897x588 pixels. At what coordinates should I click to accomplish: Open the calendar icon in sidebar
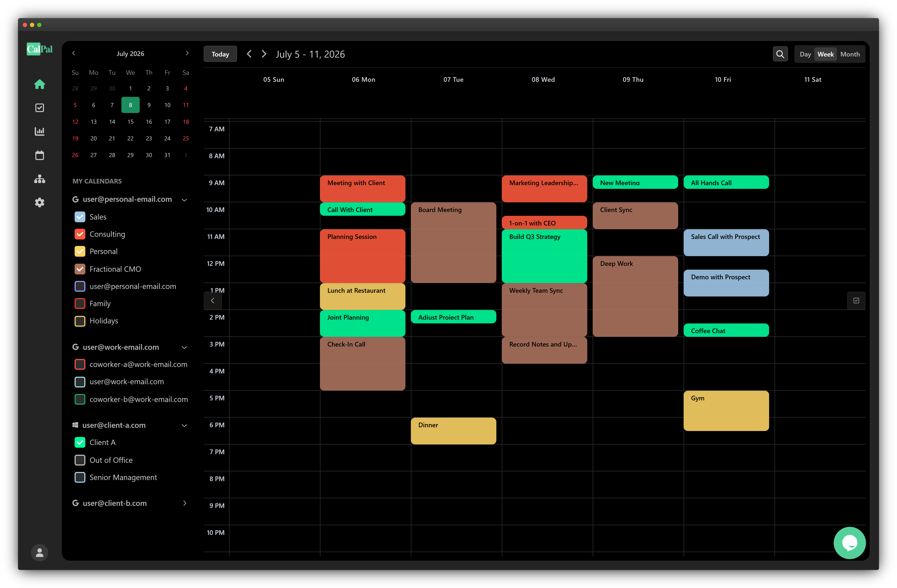pos(40,155)
